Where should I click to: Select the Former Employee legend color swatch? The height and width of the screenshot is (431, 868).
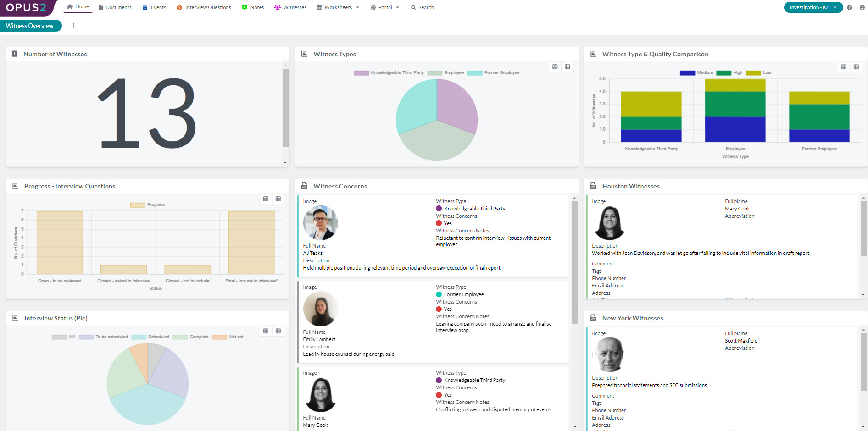(475, 73)
